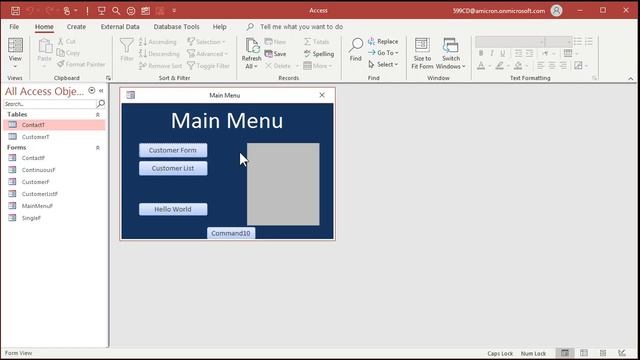Screen dimensions: 640x360
Task: Click the magnifier icon in the Quick Access Toolbar
Action: 116,11
